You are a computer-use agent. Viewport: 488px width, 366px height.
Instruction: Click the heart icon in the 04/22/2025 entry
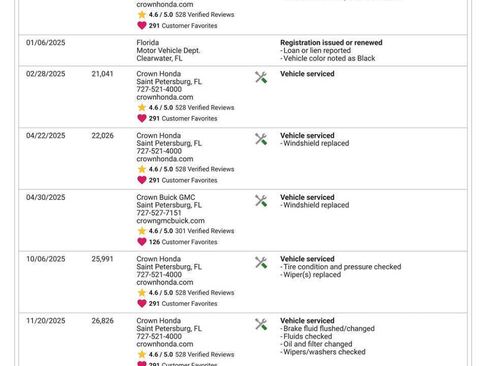(142, 180)
